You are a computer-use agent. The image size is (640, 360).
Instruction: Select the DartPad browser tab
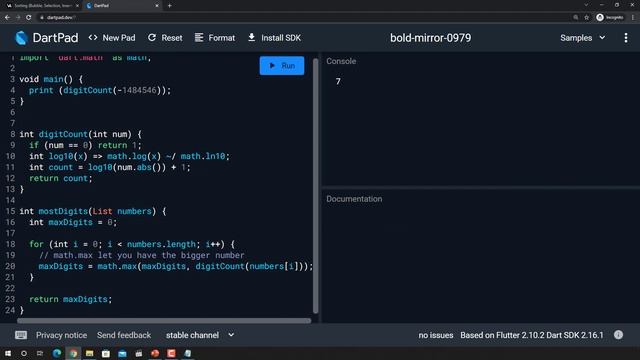coord(121,6)
